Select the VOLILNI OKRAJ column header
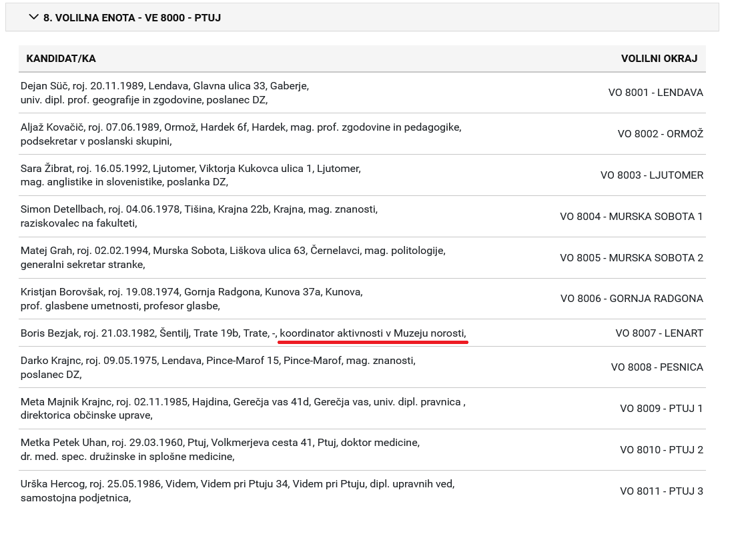The image size is (756, 556). point(659,59)
